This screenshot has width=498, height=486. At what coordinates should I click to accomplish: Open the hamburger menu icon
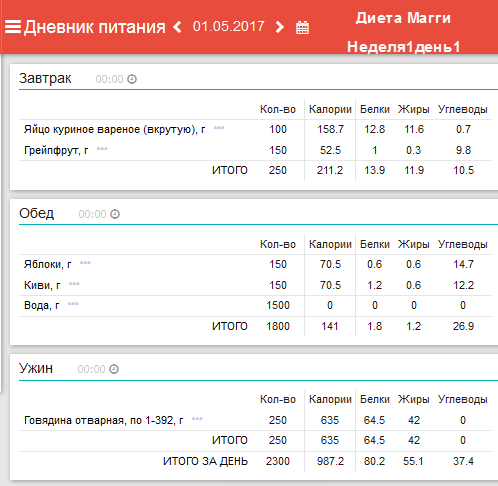13,27
